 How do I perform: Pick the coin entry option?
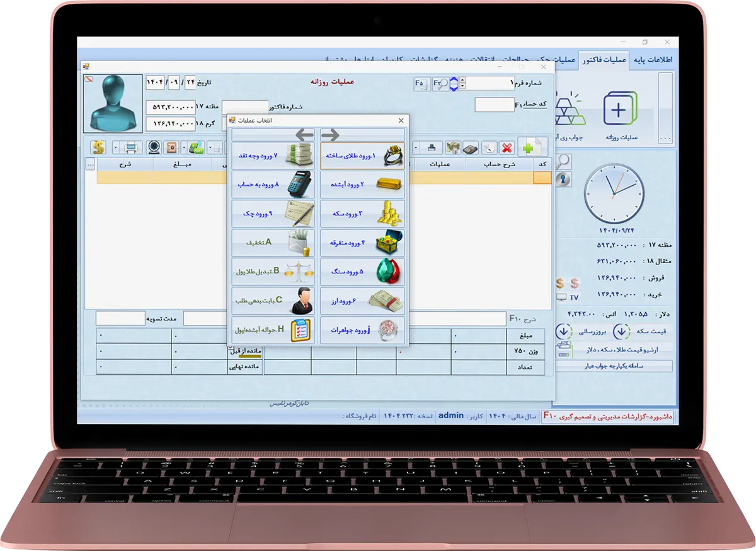click(x=362, y=213)
